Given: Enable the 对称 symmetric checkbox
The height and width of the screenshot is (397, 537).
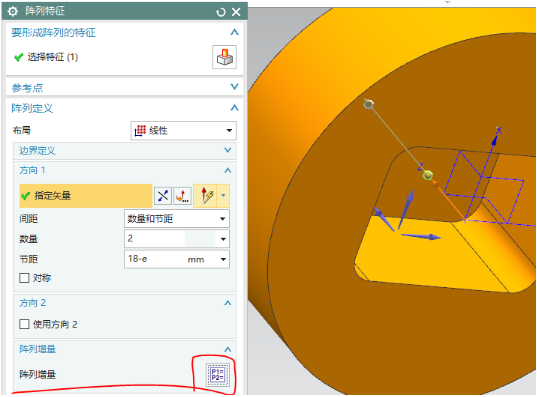Looking at the screenshot, I should 24,278.
